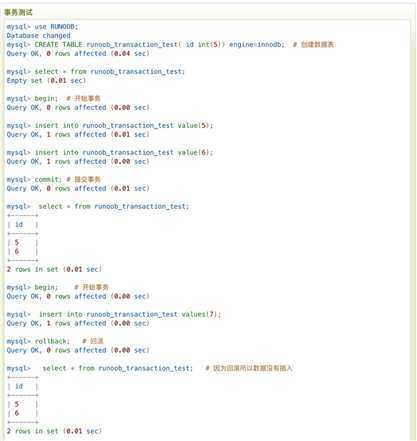Image resolution: width=417 pixels, height=441 pixels.
Task: Select 'Query OK, 0 rows affected (0.01 sec)'
Action: point(78,189)
